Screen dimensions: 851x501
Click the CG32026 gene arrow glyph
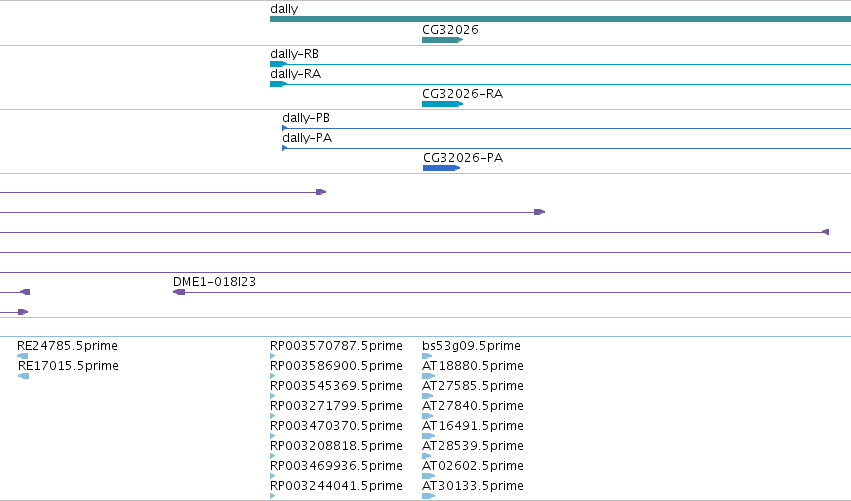[442, 40]
